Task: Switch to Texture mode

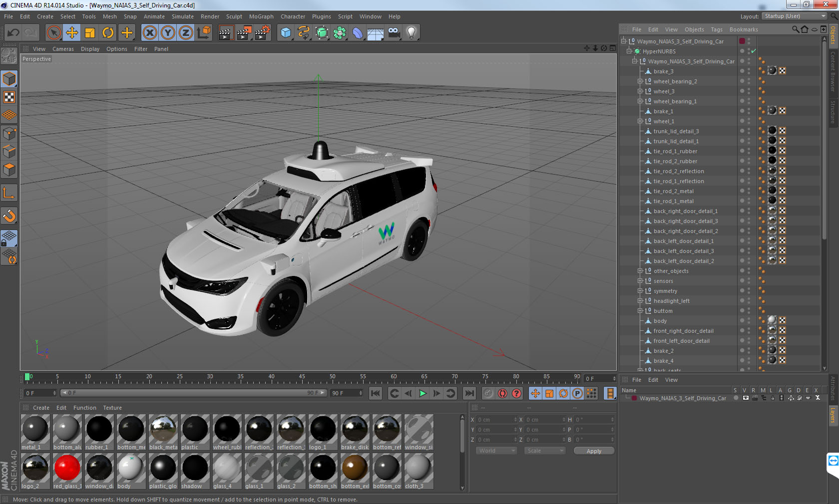Action: point(9,97)
